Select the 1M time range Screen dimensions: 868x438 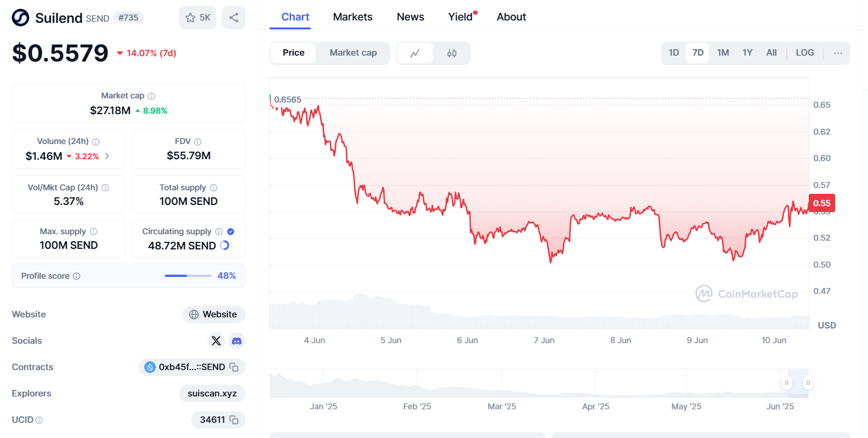[x=723, y=53]
